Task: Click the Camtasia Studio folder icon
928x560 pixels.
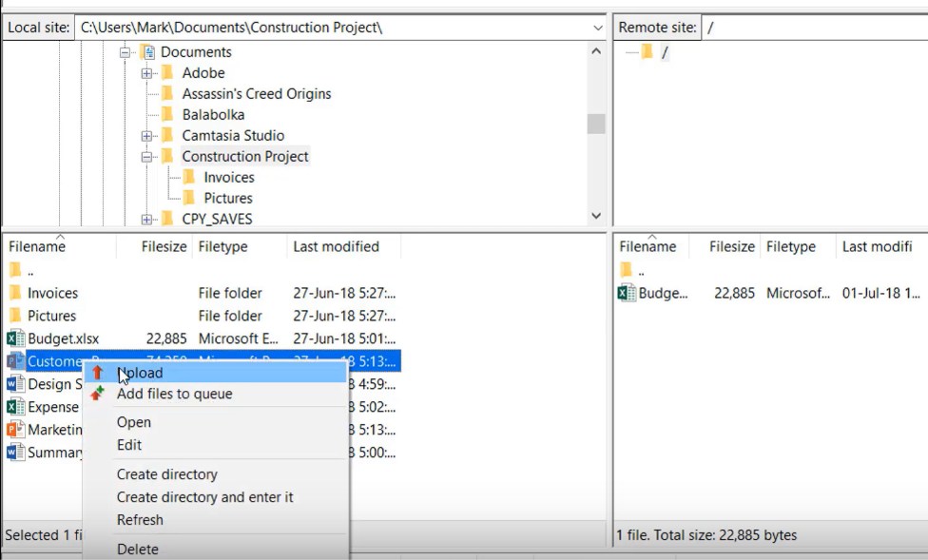Action: click(x=167, y=136)
